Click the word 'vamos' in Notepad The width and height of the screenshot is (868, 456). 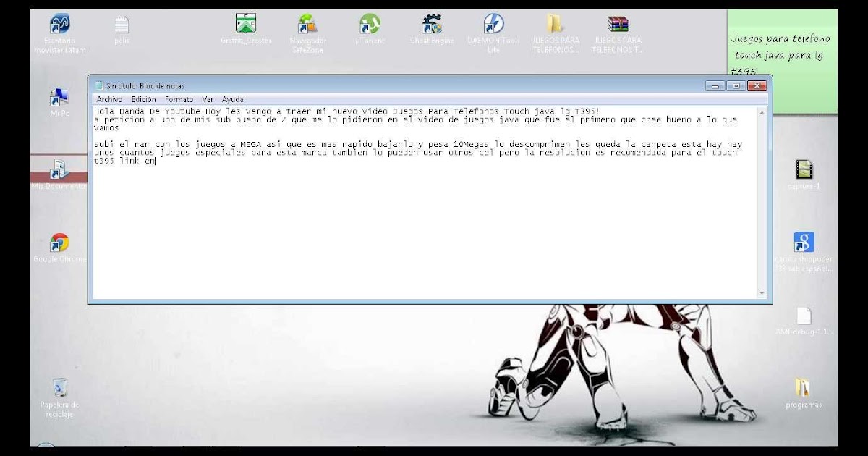coord(107,127)
